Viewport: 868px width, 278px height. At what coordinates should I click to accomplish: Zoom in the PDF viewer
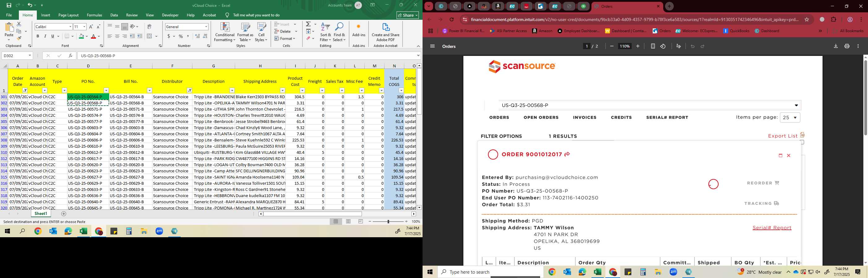(638, 46)
